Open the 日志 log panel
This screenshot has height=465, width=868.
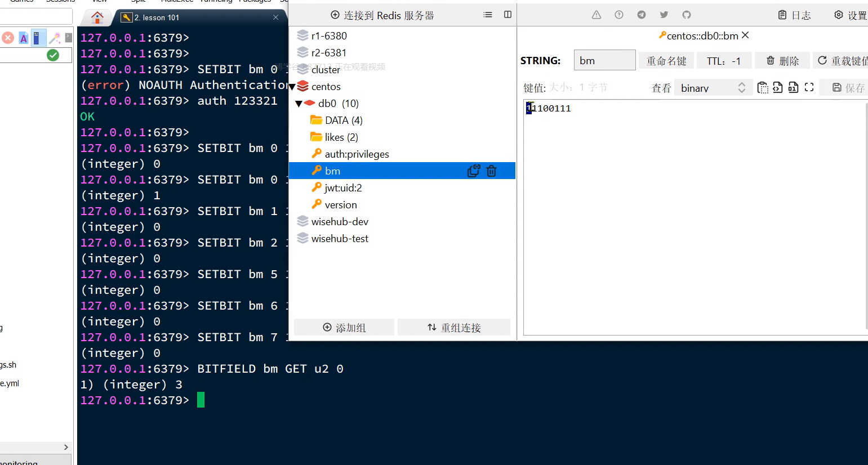[794, 15]
